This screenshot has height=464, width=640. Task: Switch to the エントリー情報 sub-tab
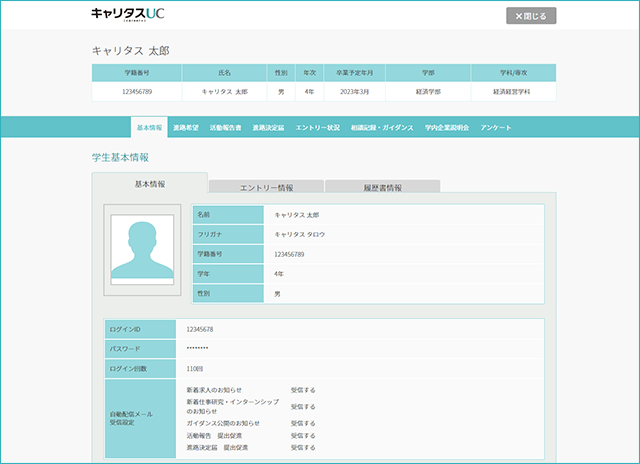[x=267, y=186]
